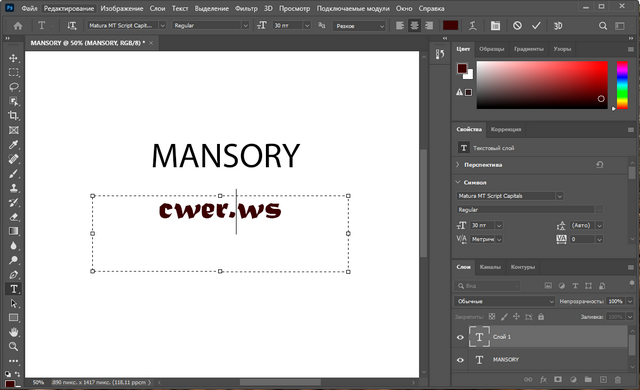Select the Brush tool
The width and height of the screenshot is (640, 390).
point(13,173)
